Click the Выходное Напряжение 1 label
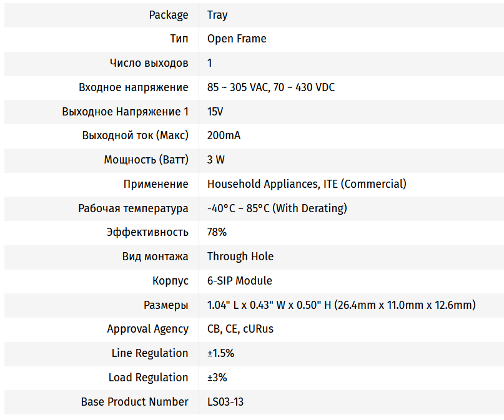 [125, 112]
